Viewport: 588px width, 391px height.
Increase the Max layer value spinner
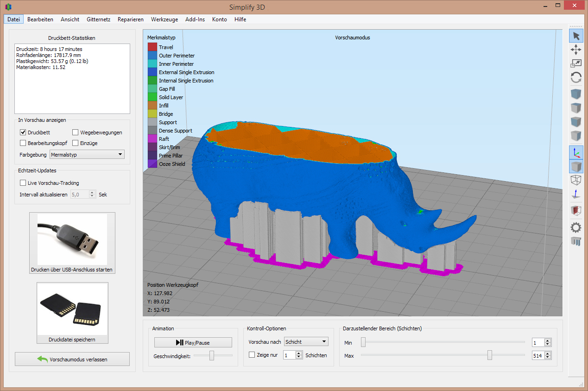pos(548,353)
